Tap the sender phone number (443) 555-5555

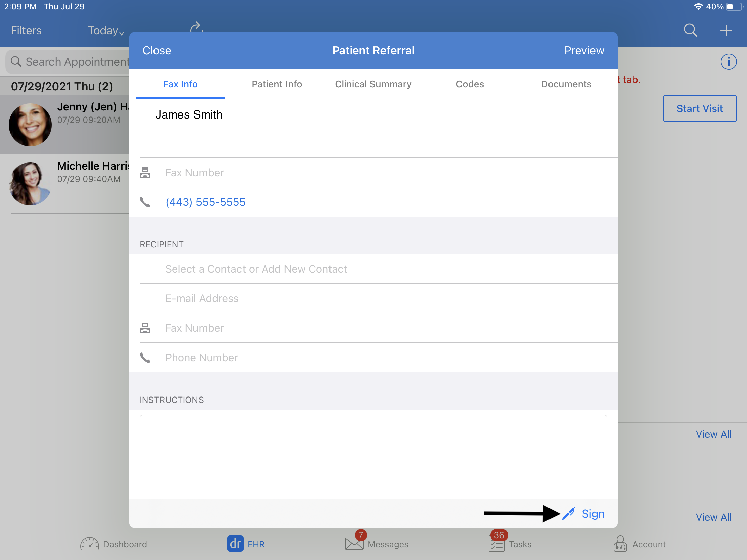tap(205, 202)
